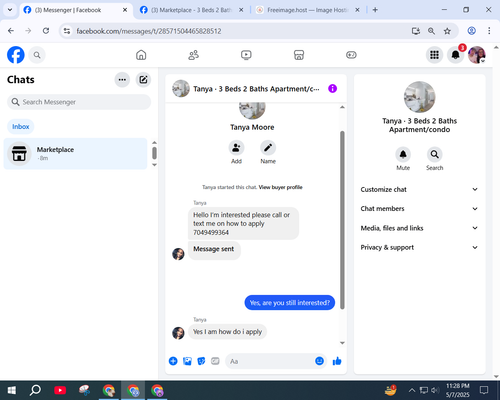Switch to Marketplace - 3 Beds 2 Bath tab

pyautogui.click(x=191, y=10)
